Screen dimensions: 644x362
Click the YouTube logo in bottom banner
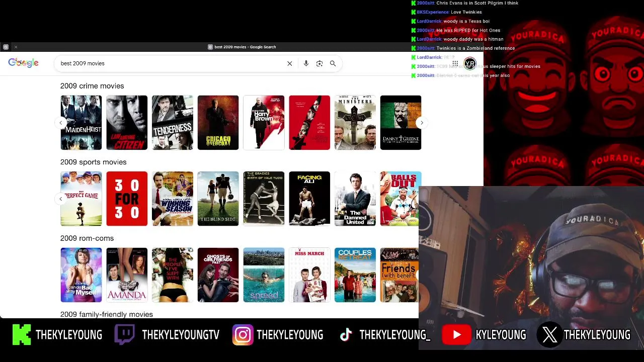456,335
